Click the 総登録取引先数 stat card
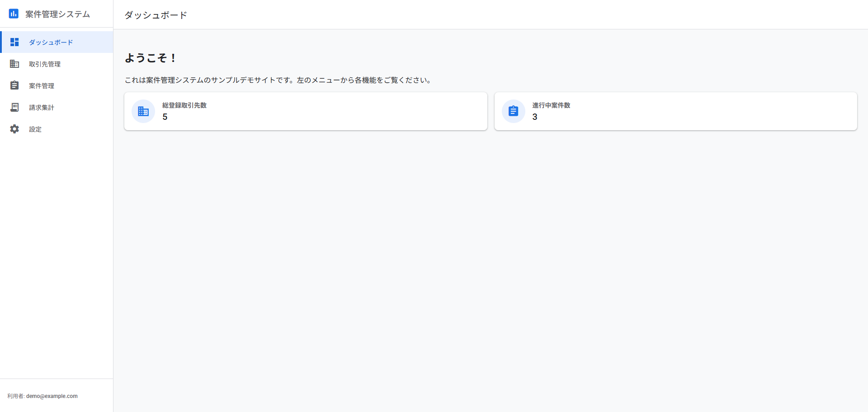The width and height of the screenshot is (868, 412). click(306, 111)
